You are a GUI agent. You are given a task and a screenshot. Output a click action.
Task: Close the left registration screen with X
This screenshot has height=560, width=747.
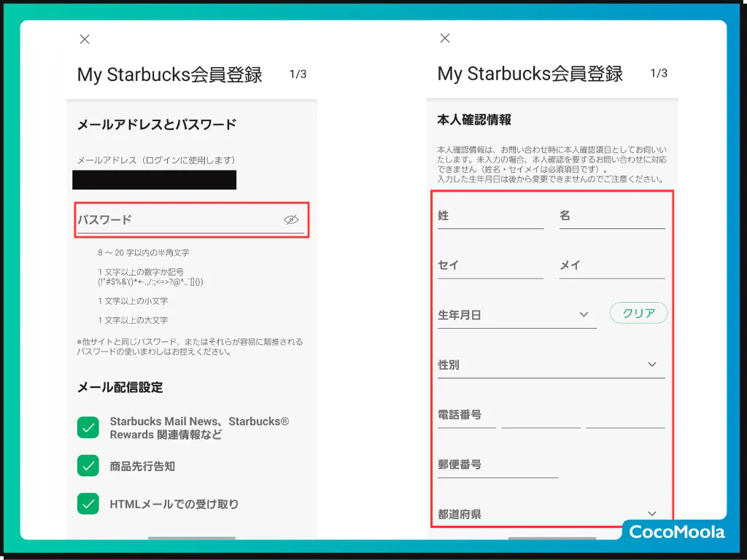pyautogui.click(x=85, y=39)
